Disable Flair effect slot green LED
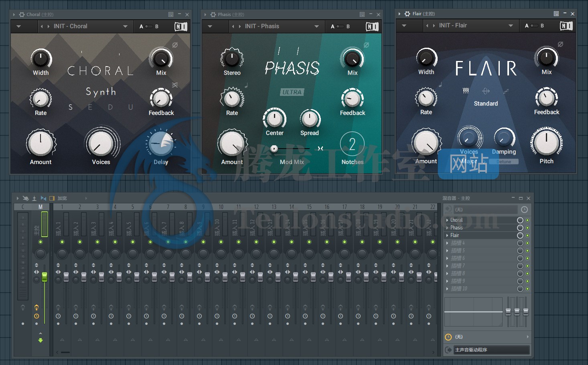Image resolution: width=588 pixels, height=365 pixels. 527,235
